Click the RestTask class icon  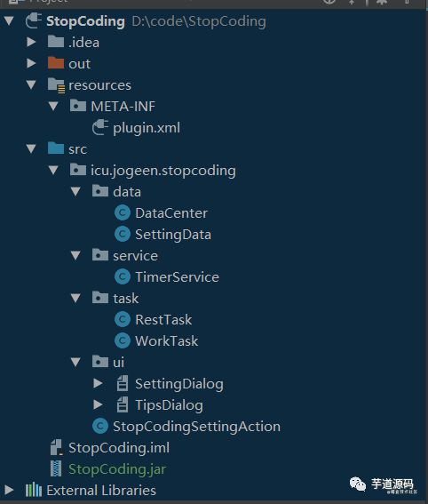[123, 319]
